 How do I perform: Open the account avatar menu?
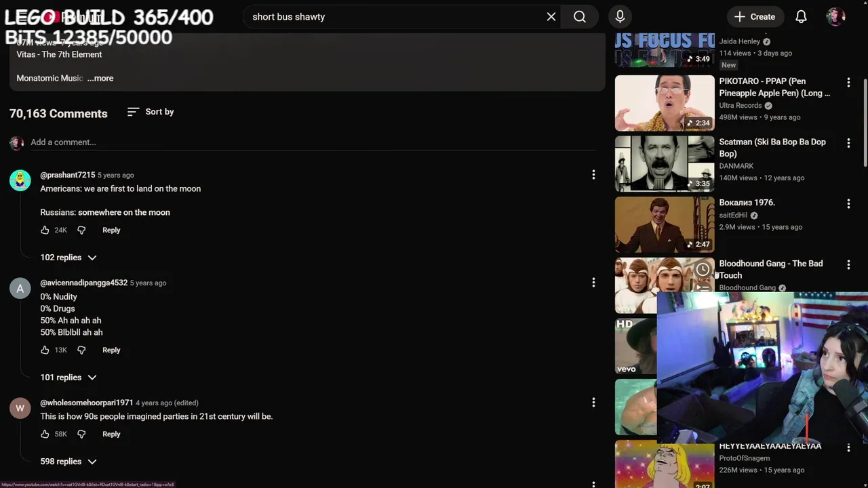835,17
